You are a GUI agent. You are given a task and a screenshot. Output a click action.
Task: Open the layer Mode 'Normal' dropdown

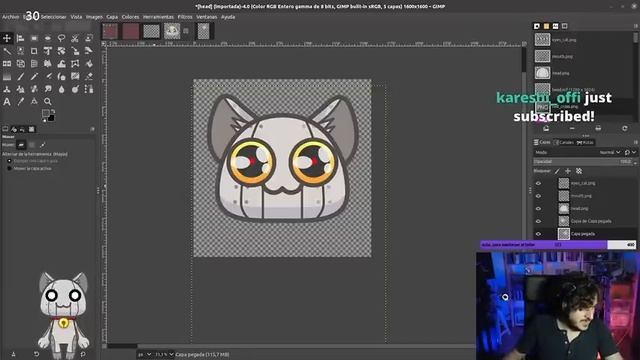click(x=610, y=152)
